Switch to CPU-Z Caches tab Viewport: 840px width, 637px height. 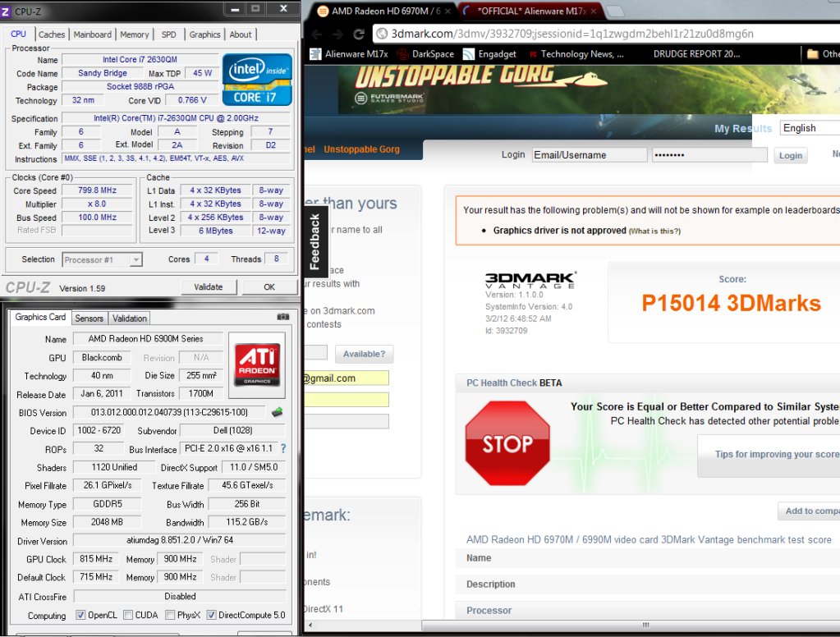(52, 34)
